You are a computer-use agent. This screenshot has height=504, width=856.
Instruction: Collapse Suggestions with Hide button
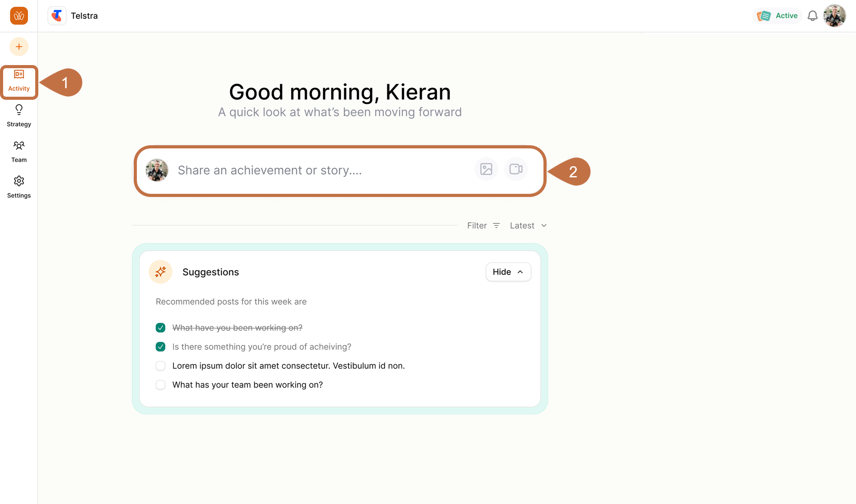point(508,272)
